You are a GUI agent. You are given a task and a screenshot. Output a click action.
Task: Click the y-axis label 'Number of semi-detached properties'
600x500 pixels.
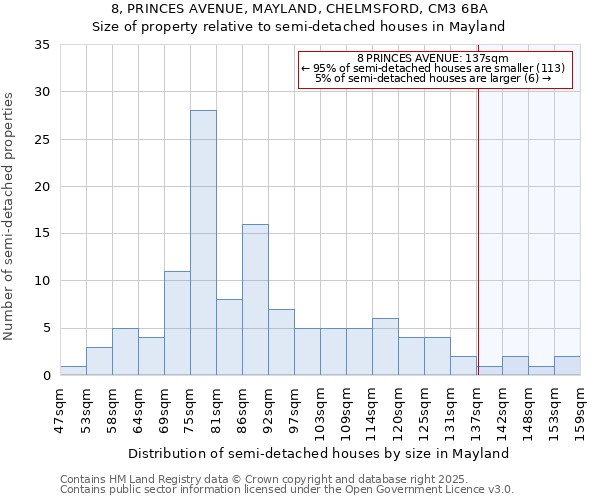coord(8,217)
